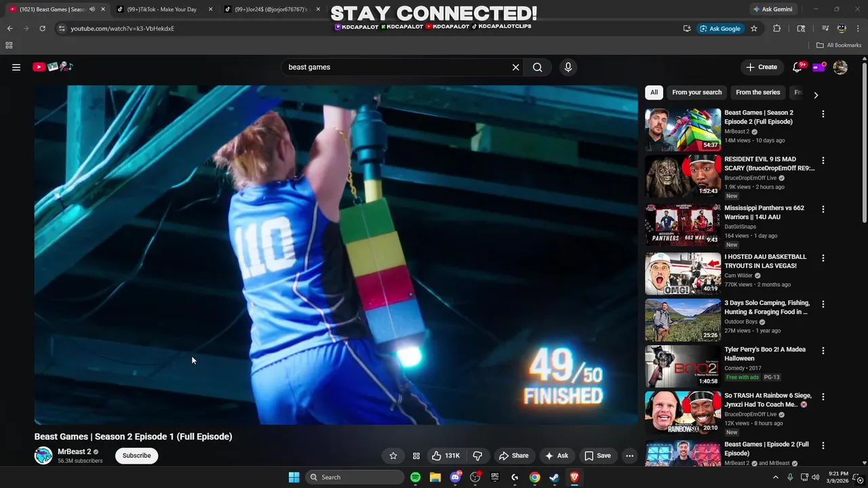The image size is (868, 488).
Task: Open taskbar volume control
Action: (815, 477)
